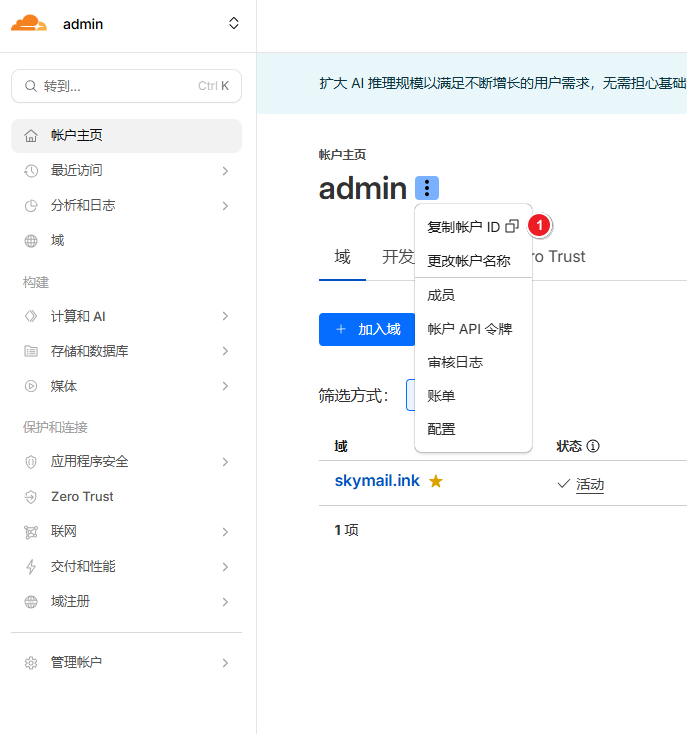Expand the 计算和 AI section chevron
687x734 pixels.
[x=225, y=316]
